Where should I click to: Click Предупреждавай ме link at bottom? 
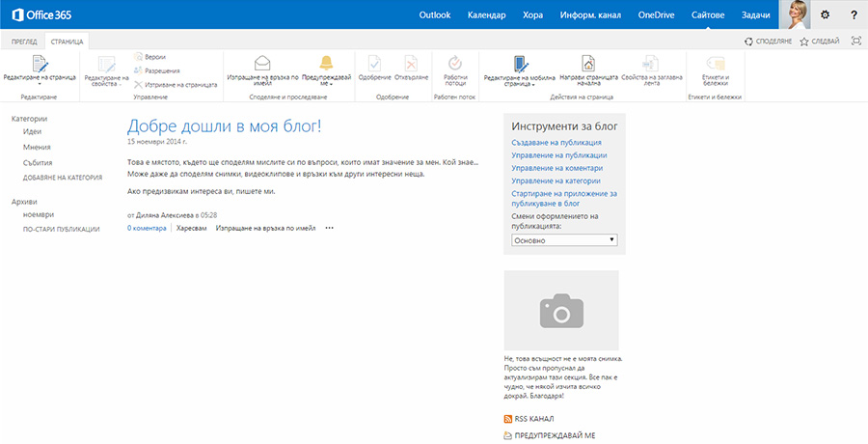(x=549, y=435)
